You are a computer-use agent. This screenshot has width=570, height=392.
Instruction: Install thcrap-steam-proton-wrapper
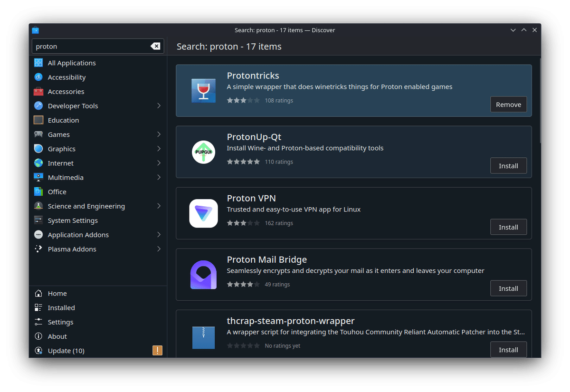point(508,350)
